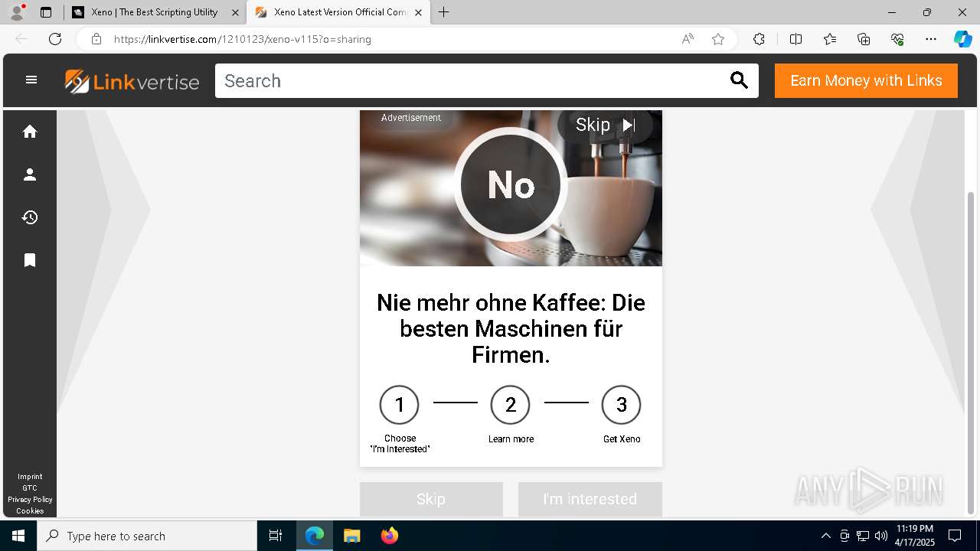Open the Cookies link
Screen dimensions: 980x551
click(x=30, y=511)
